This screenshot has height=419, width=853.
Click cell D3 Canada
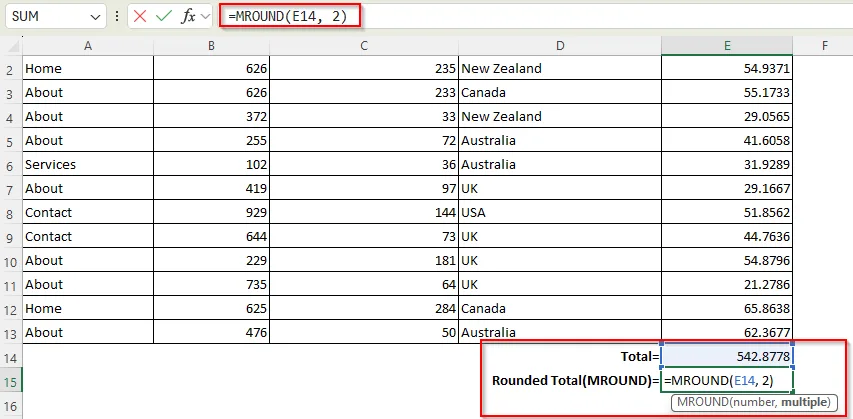point(560,92)
